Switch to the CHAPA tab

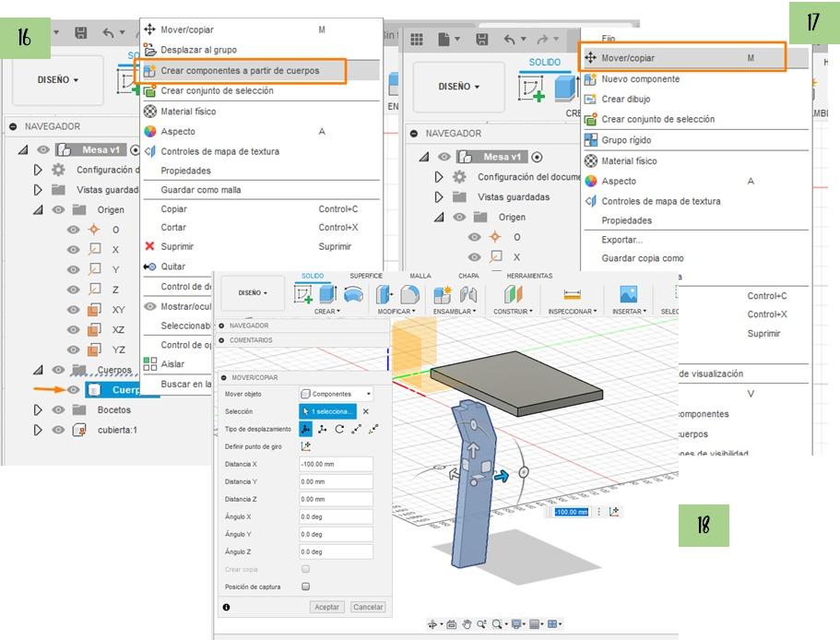click(468, 276)
